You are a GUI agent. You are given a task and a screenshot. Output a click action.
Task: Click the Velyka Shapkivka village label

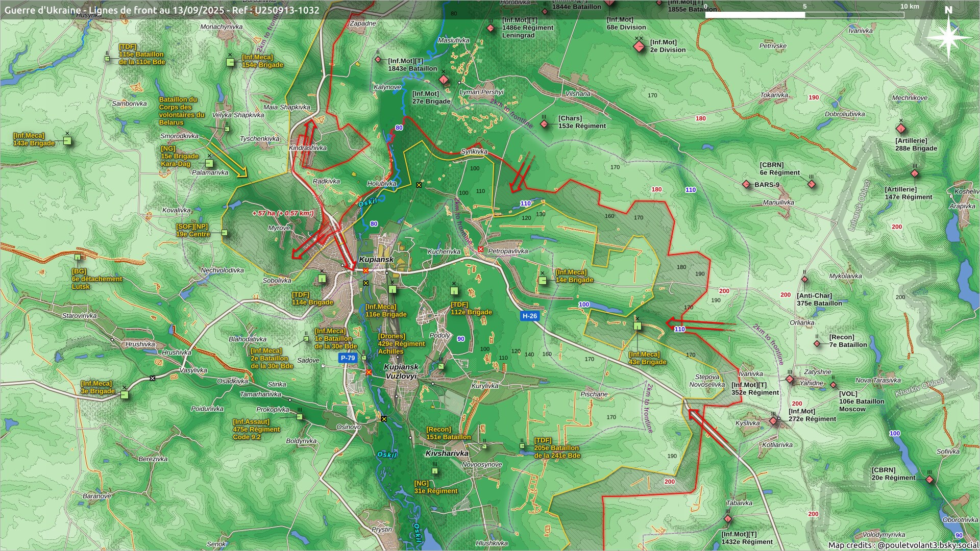coord(238,115)
